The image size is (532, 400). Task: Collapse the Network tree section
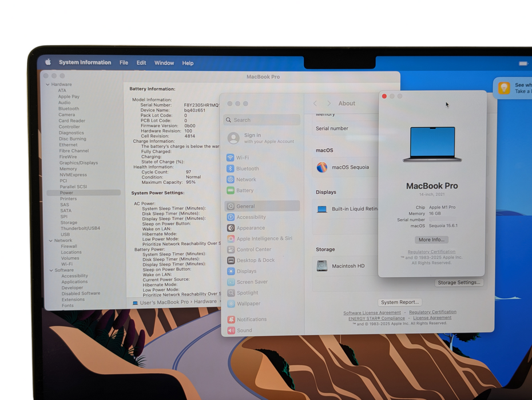[x=50, y=241]
